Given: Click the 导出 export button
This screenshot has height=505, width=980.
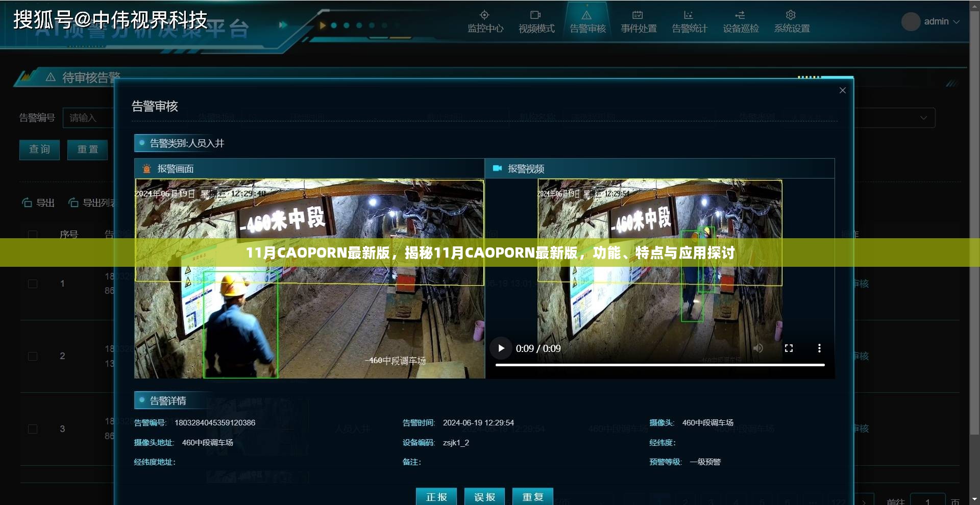Looking at the screenshot, I should (x=38, y=203).
